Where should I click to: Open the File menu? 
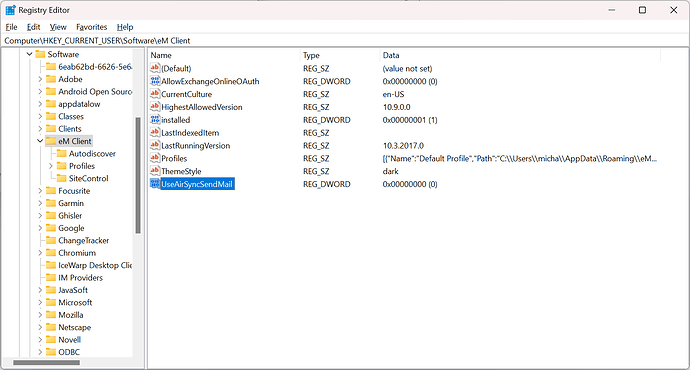[11, 27]
